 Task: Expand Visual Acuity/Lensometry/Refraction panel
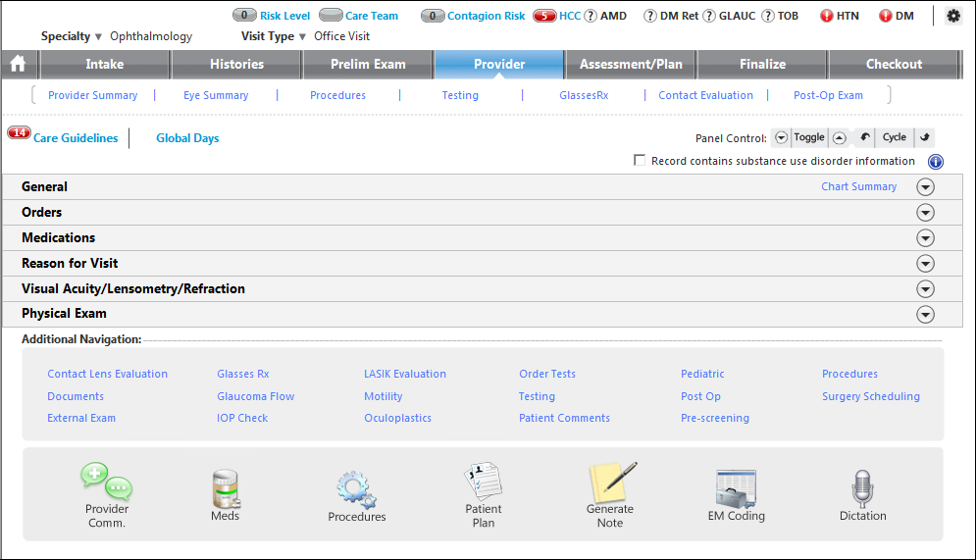point(925,288)
